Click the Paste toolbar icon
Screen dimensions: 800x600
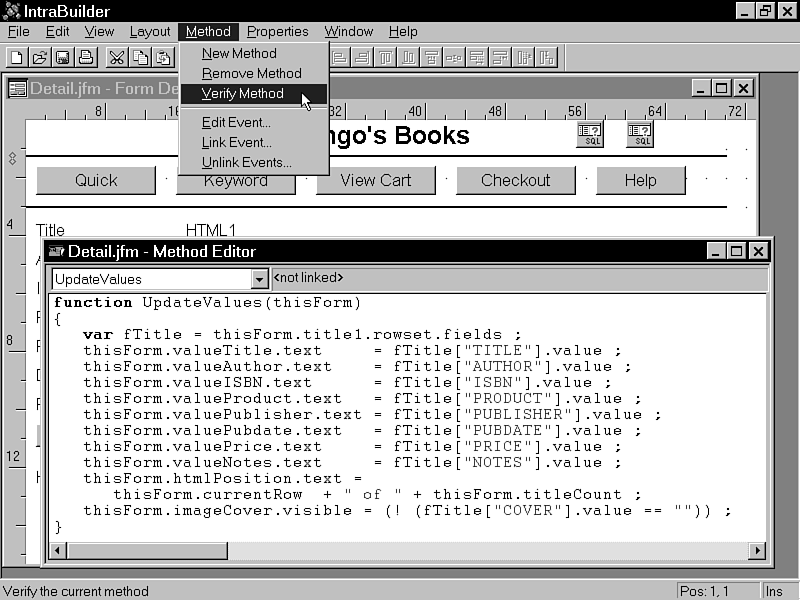tap(163, 57)
